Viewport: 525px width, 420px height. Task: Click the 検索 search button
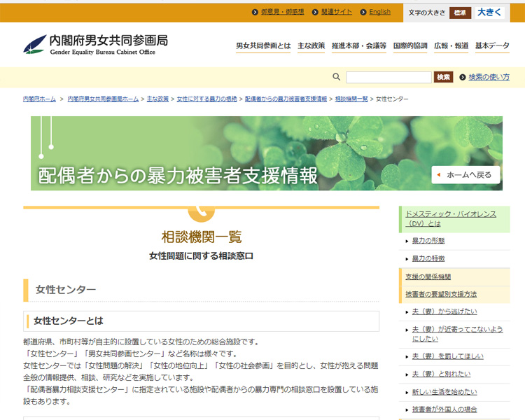pyautogui.click(x=443, y=77)
